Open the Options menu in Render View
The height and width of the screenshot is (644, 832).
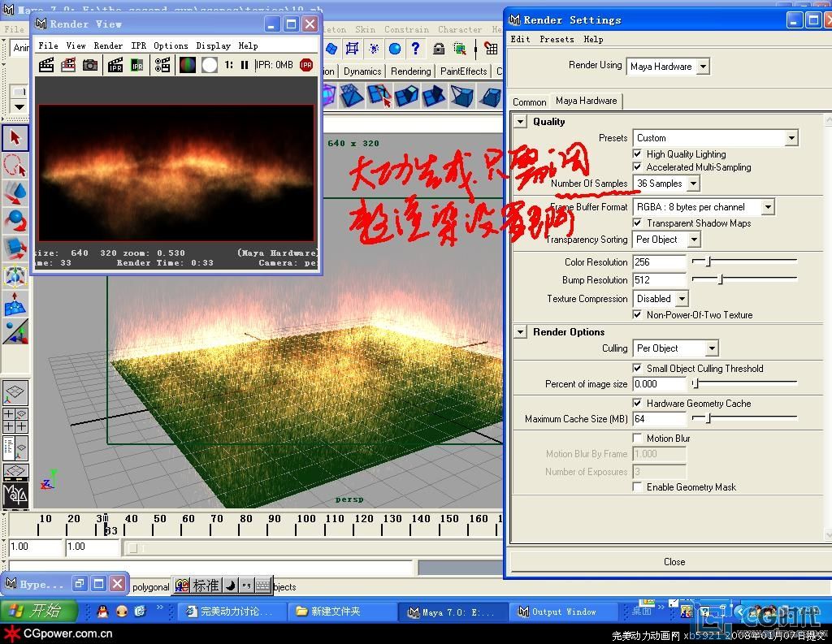pyautogui.click(x=171, y=45)
